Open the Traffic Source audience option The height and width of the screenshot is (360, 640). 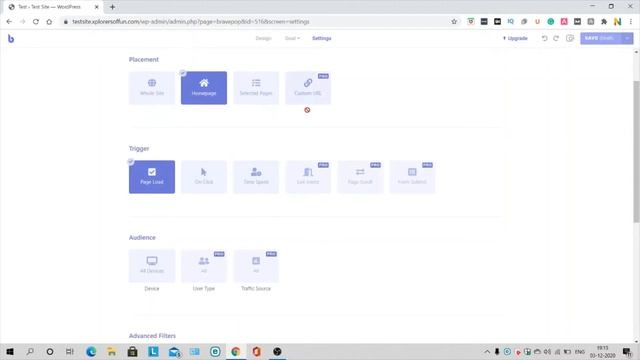tap(256, 266)
